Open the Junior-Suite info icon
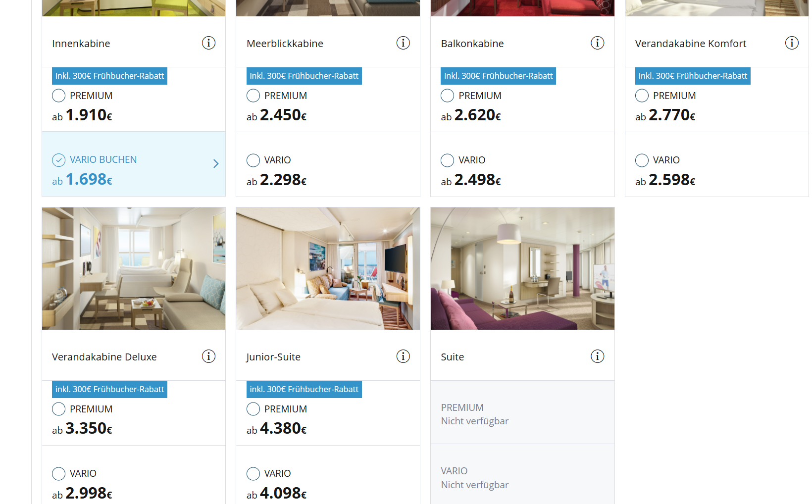 coord(403,356)
